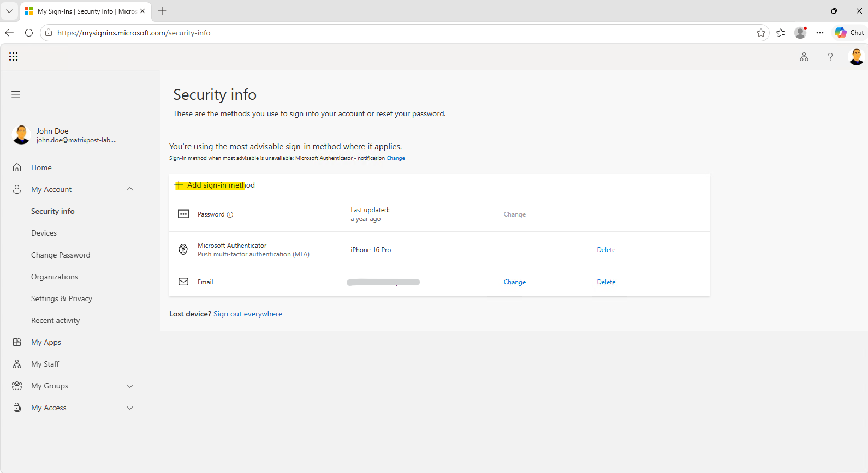Click the password info icon
This screenshot has width=868, height=473.
[230, 214]
